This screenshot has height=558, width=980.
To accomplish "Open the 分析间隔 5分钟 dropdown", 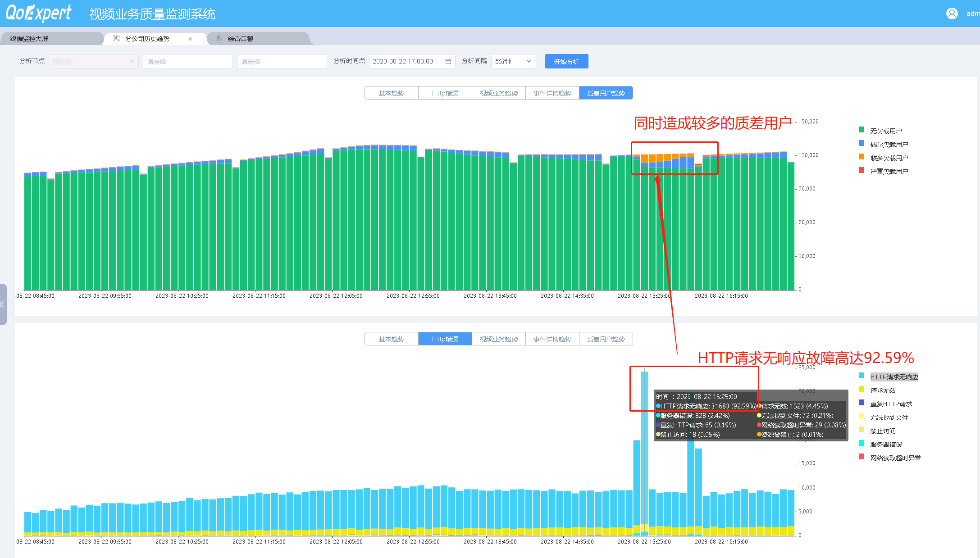I will [513, 61].
